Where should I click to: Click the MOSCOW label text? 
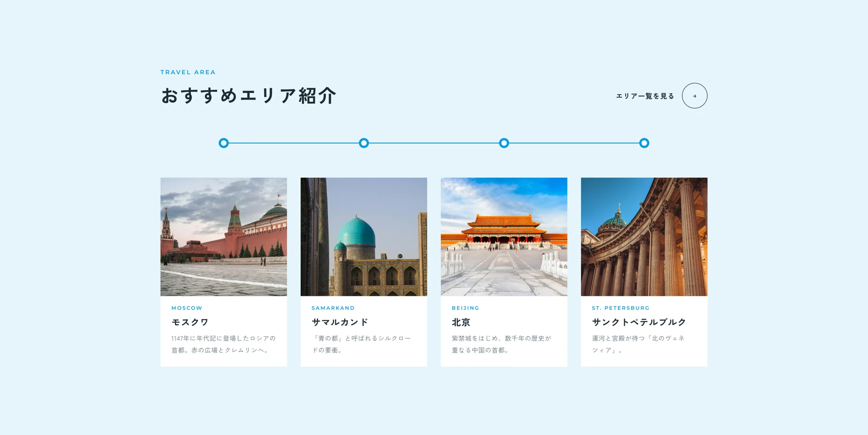point(187,308)
